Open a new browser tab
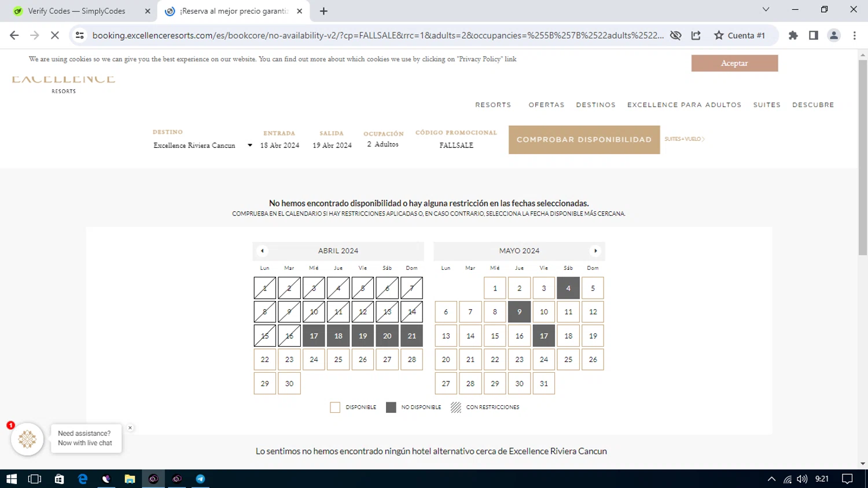 point(323,11)
